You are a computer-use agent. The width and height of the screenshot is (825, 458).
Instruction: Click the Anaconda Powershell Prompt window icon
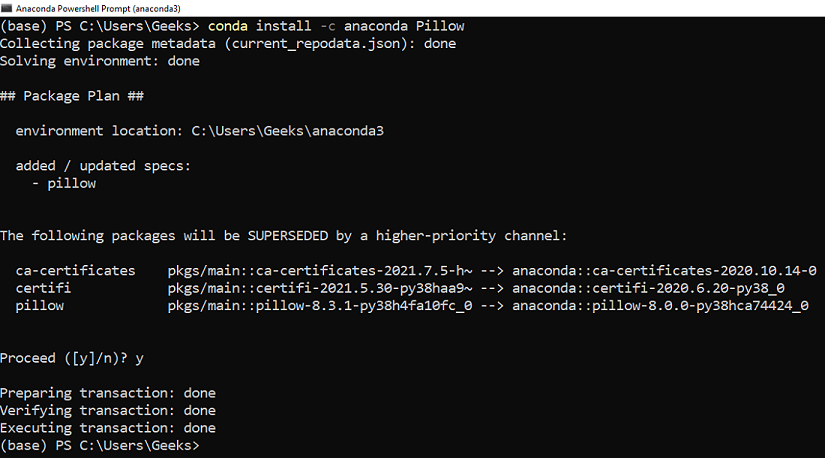point(6,8)
